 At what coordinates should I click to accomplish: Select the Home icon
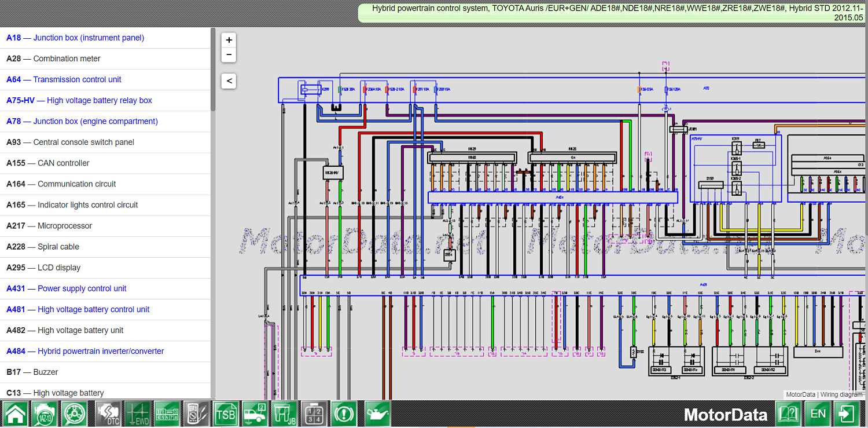pyautogui.click(x=15, y=414)
